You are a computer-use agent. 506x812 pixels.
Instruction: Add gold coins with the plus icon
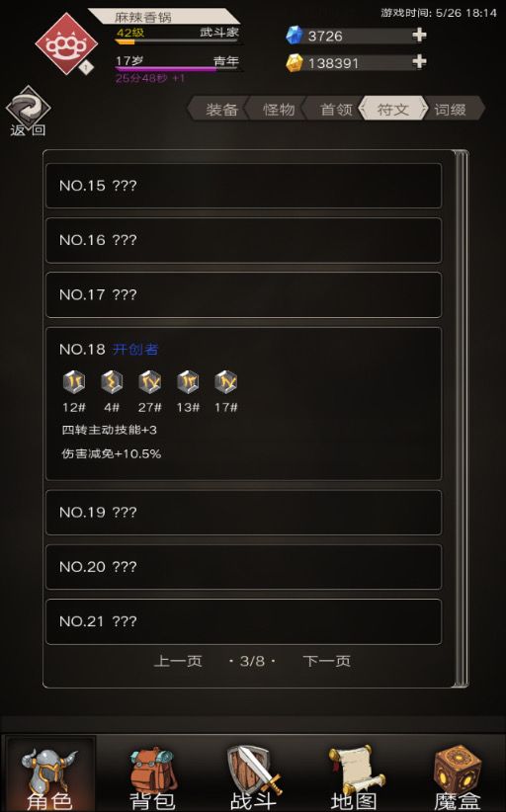[x=419, y=62]
